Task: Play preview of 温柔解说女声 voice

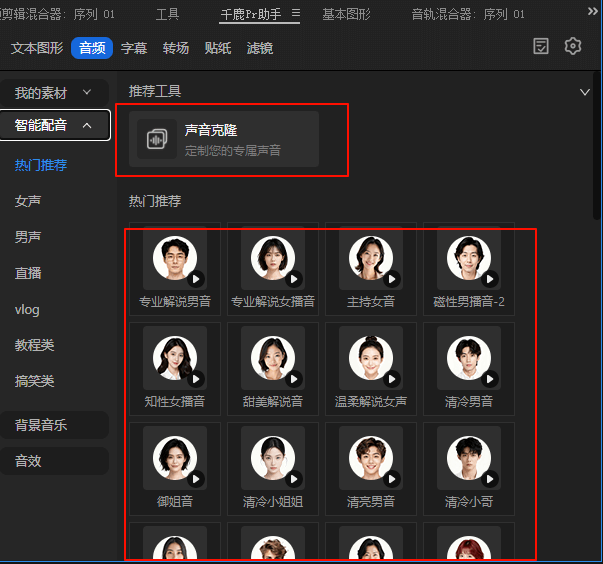Action: [392, 379]
